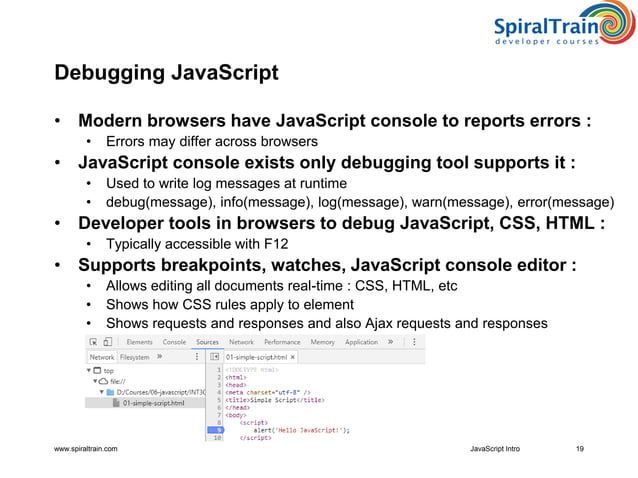Screen dimensions: 638x478
Task: Collapse the top frame tree node
Action: point(89,370)
